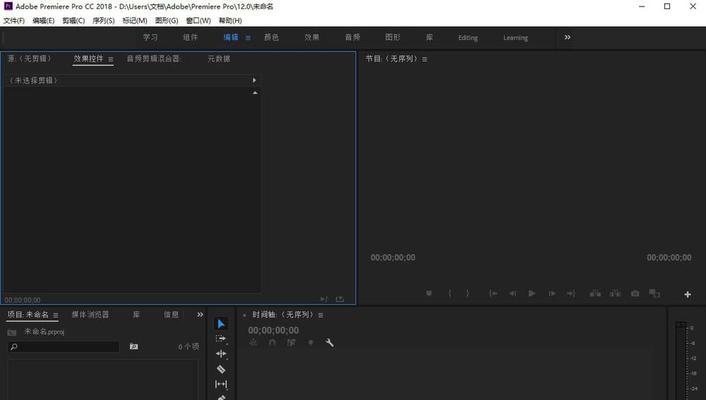The height and width of the screenshot is (400, 706).
Task: Export frame with camera icon
Action: click(x=635, y=293)
